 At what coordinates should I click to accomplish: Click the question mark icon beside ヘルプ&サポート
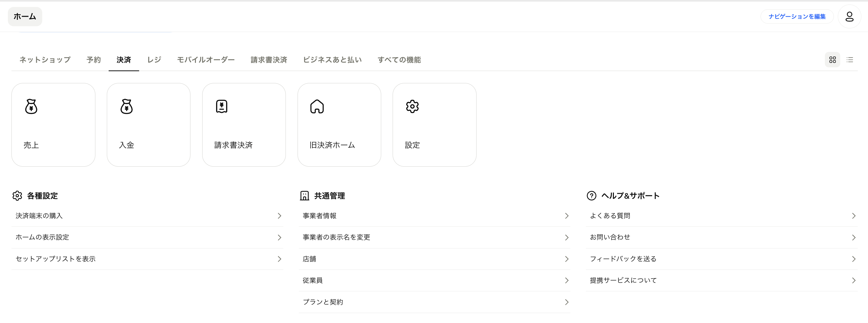click(x=591, y=196)
